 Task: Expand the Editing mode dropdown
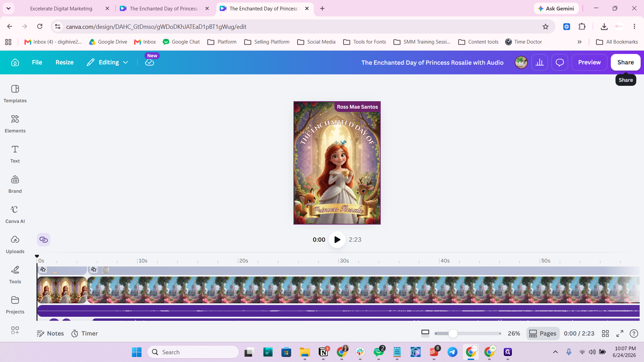[x=107, y=62]
